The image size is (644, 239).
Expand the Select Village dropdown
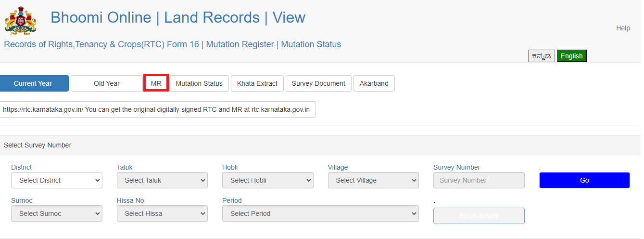(x=373, y=180)
